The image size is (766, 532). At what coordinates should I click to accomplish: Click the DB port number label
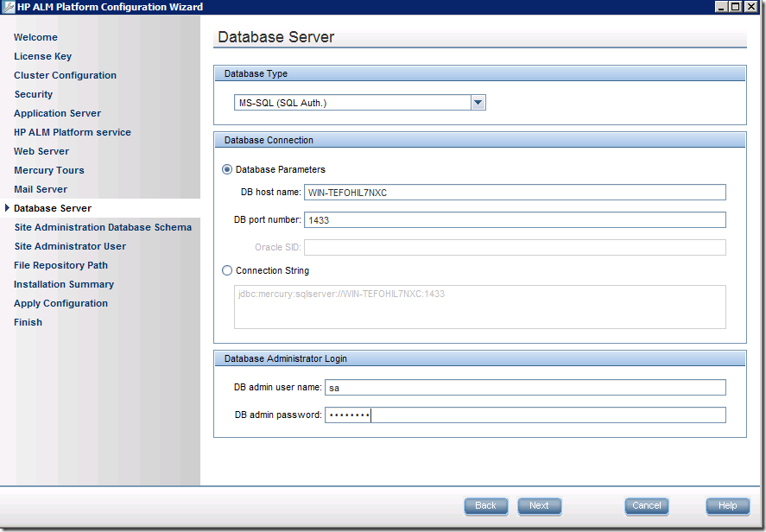coord(268,220)
